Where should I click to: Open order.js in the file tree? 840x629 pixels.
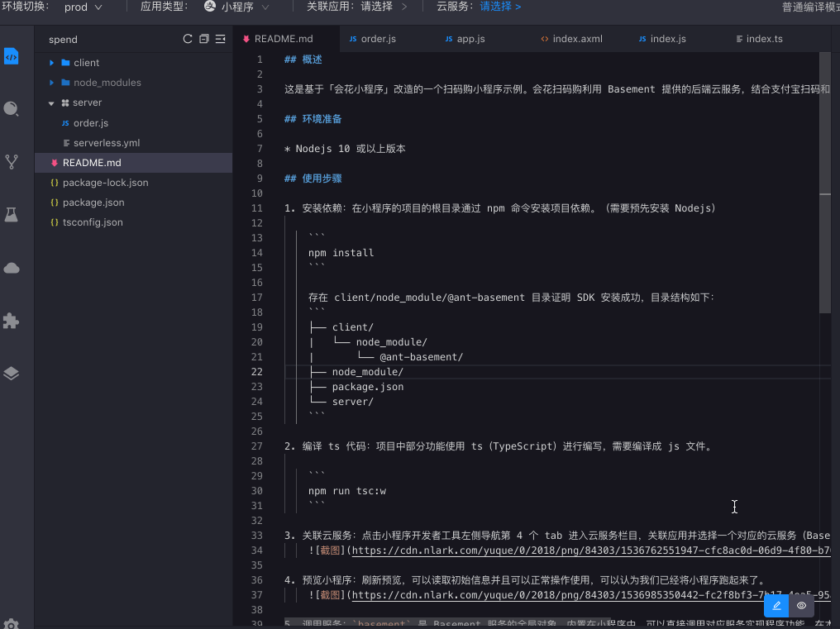click(x=133, y=122)
